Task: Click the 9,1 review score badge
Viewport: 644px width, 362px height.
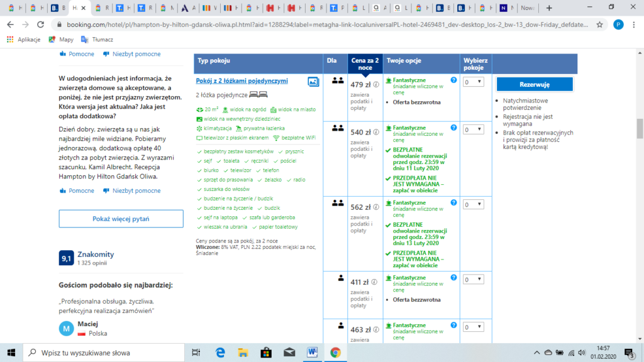Action: pos(66,258)
